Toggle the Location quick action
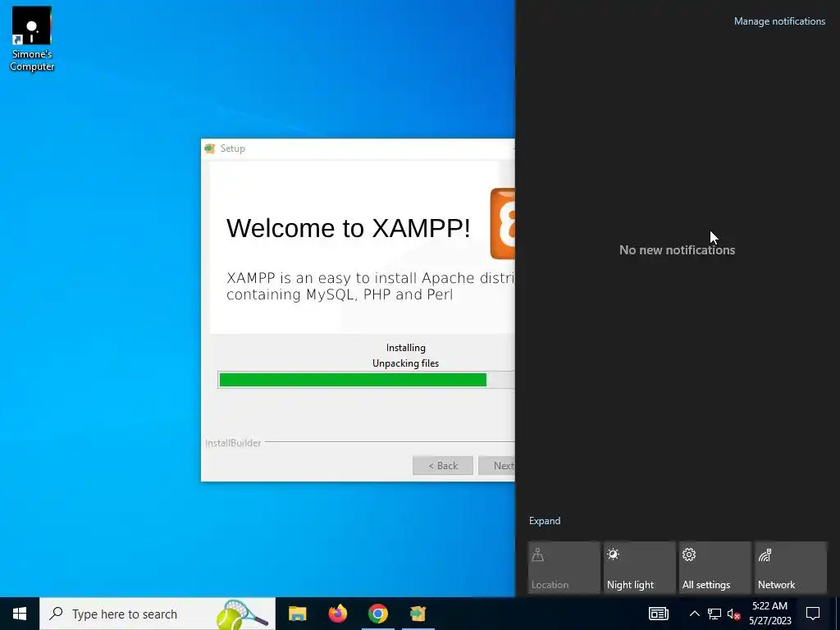This screenshot has width=840, height=630. [564, 568]
